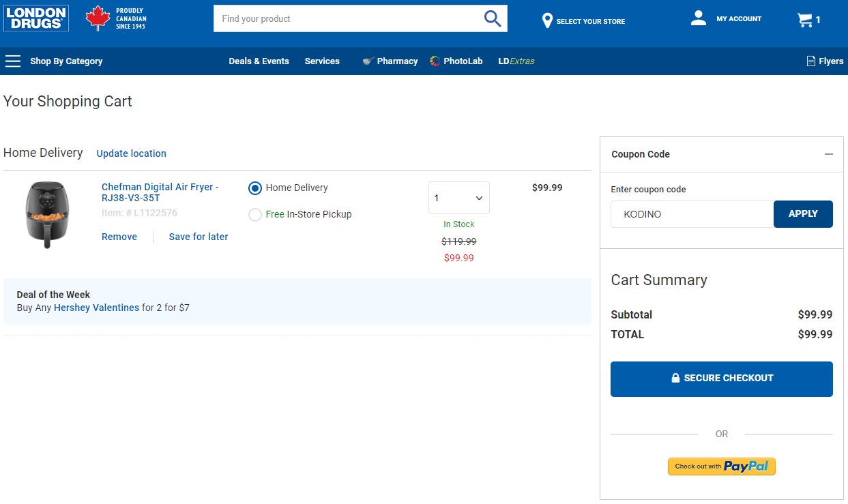Click the My Account person icon

699,18
